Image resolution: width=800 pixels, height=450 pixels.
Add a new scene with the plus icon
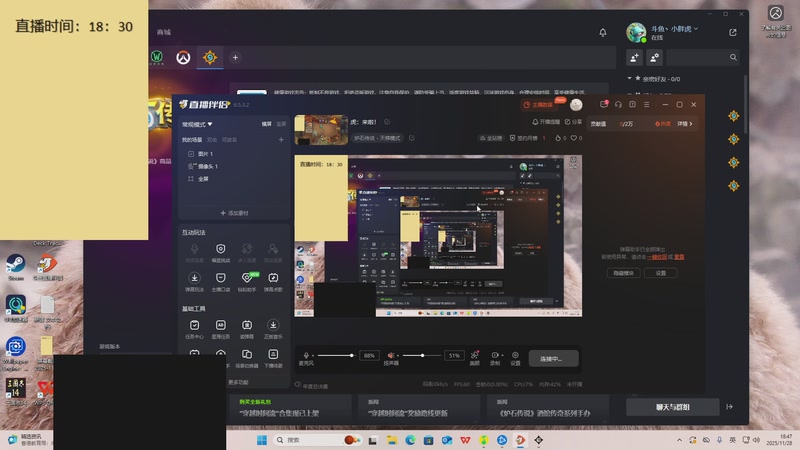(x=281, y=139)
